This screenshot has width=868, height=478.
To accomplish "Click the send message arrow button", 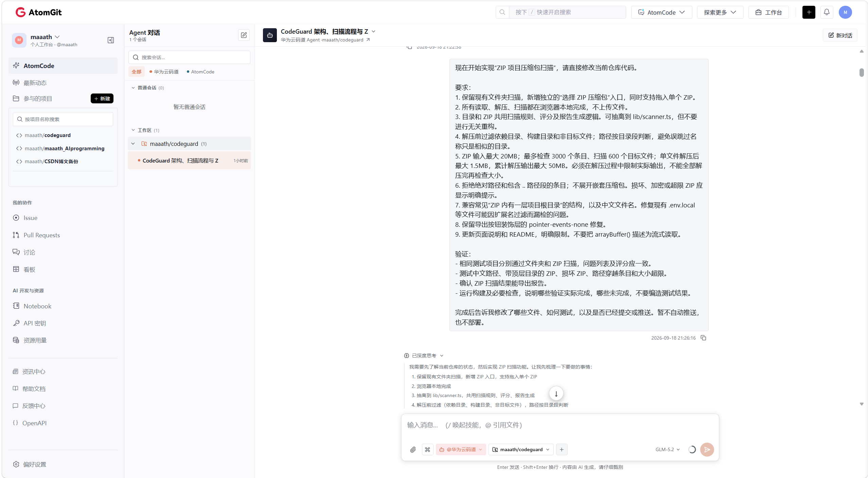I will pyautogui.click(x=707, y=449).
